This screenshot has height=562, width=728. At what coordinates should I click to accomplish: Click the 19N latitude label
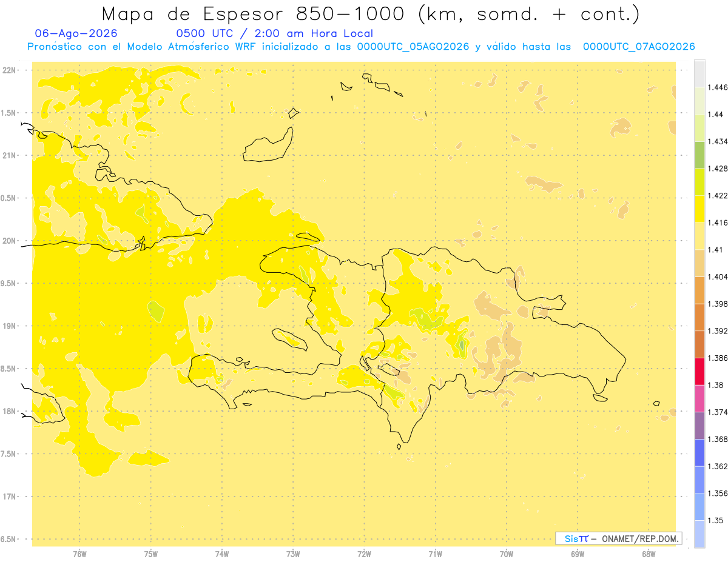tap(10, 326)
